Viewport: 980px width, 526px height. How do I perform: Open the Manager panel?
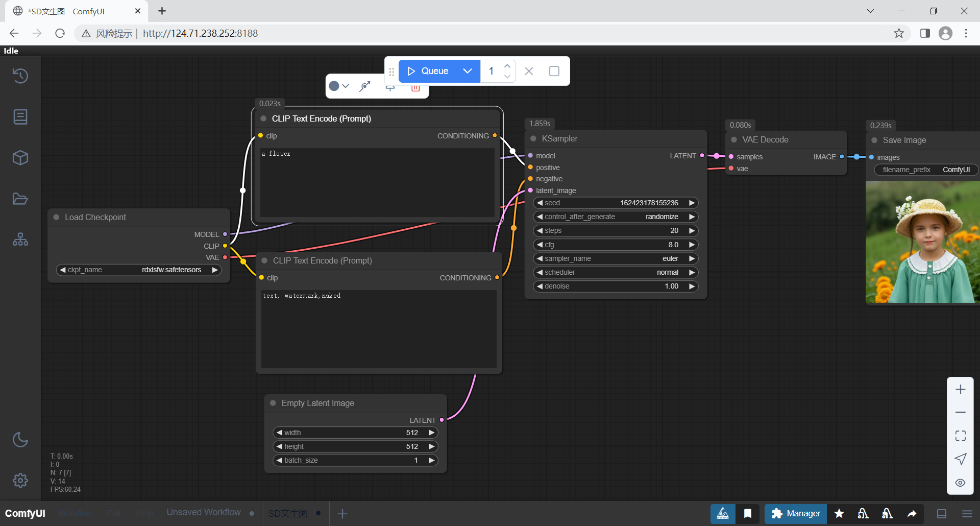[796, 514]
